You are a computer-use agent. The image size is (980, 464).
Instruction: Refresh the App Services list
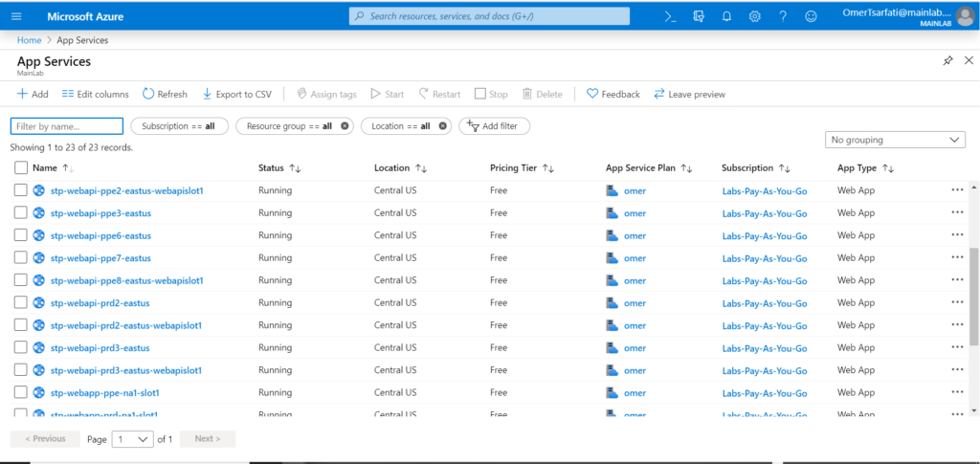165,95
